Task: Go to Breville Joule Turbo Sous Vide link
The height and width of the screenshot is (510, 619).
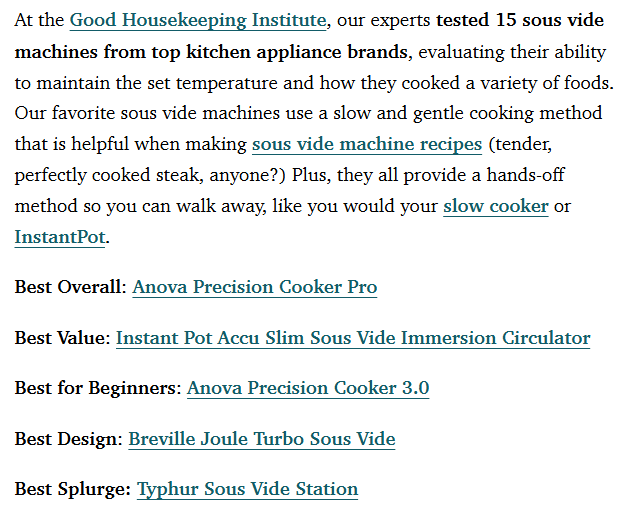Action: [262, 439]
